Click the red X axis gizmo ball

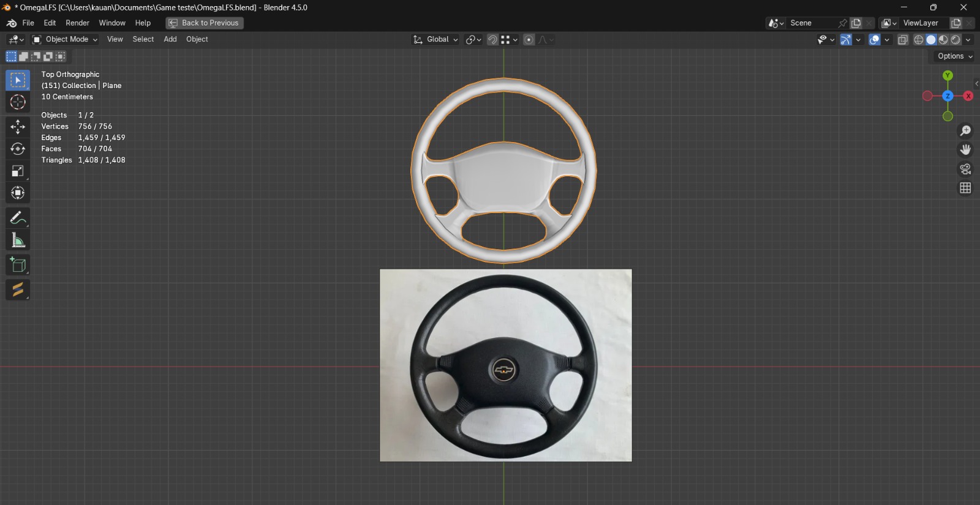click(968, 96)
